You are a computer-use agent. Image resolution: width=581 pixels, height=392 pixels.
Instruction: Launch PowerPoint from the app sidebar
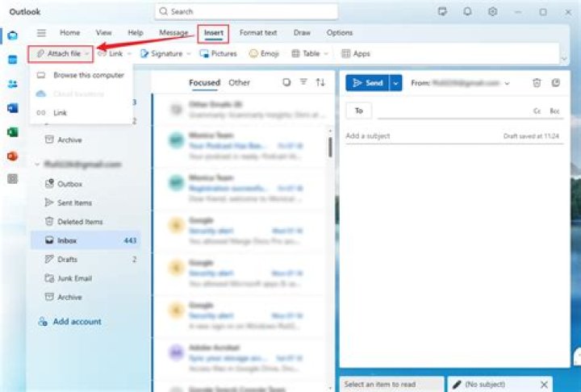(13, 156)
